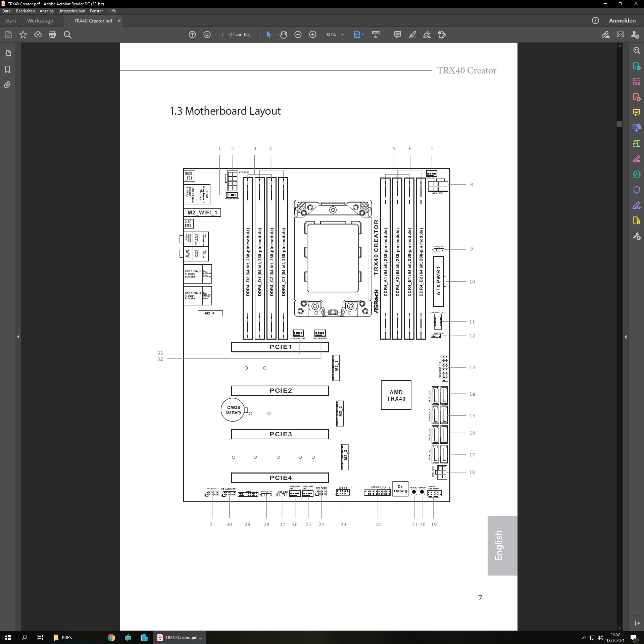Collapse the right tools pane arrow
The height and width of the screenshot is (644, 644).
point(626,337)
